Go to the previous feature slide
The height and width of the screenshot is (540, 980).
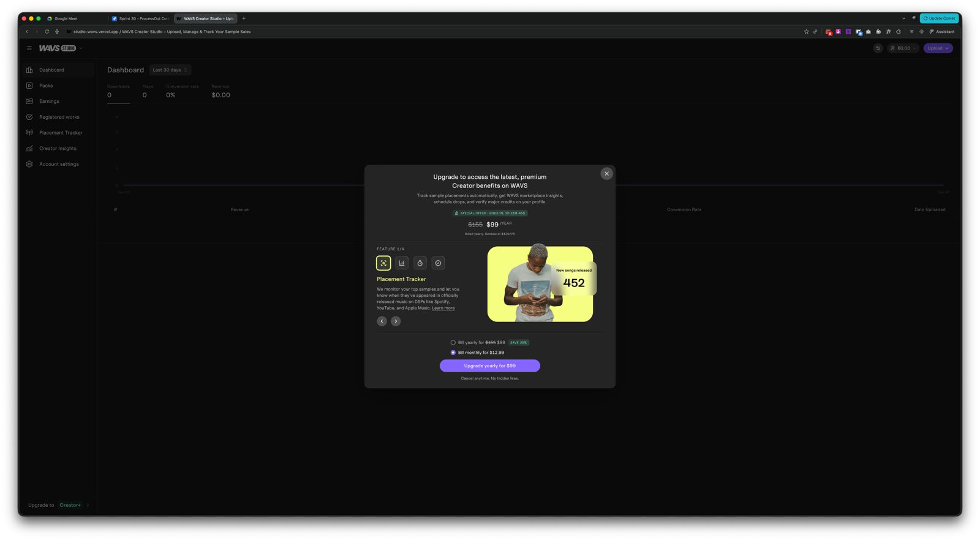tap(382, 321)
